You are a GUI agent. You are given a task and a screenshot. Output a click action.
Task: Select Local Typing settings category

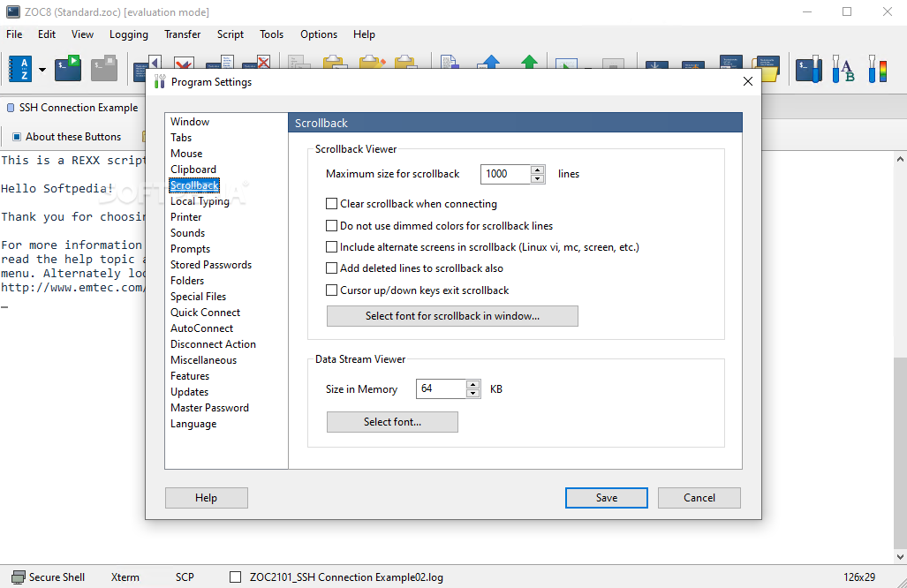point(200,200)
